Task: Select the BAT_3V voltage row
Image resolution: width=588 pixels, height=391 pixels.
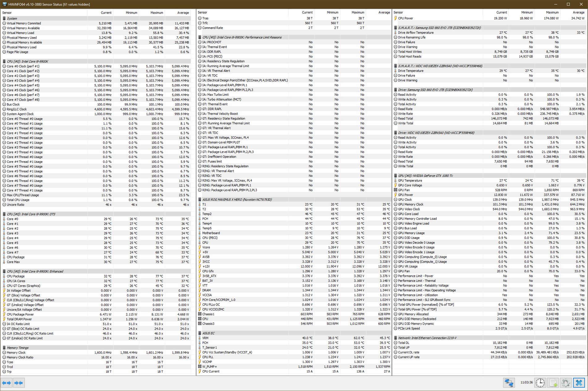Action: [x=294, y=281]
